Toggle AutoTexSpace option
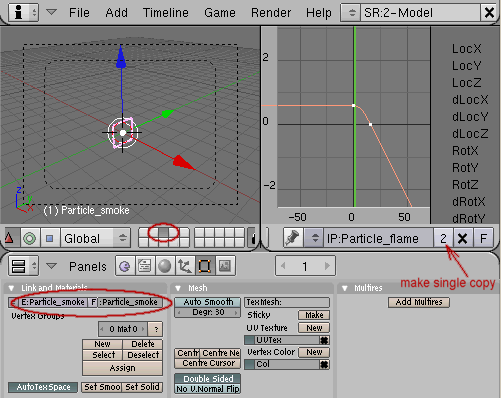This screenshot has height=398, width=501. click(43, 387)
